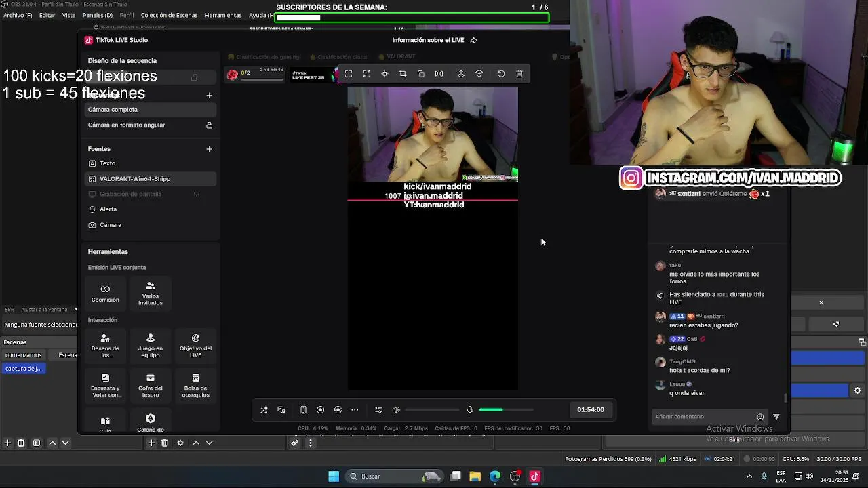868x488 pixels.
Task: Adjust the speaker volume slider
Action: pos(433,410)
